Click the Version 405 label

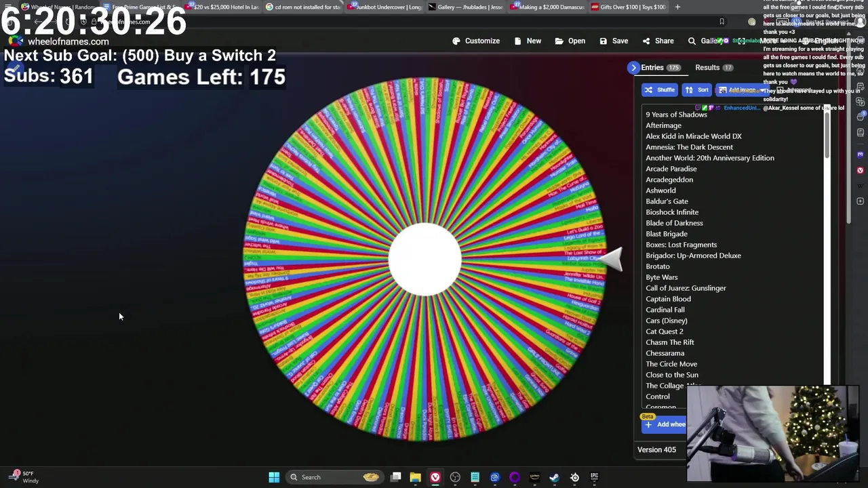tap(656, 449)
